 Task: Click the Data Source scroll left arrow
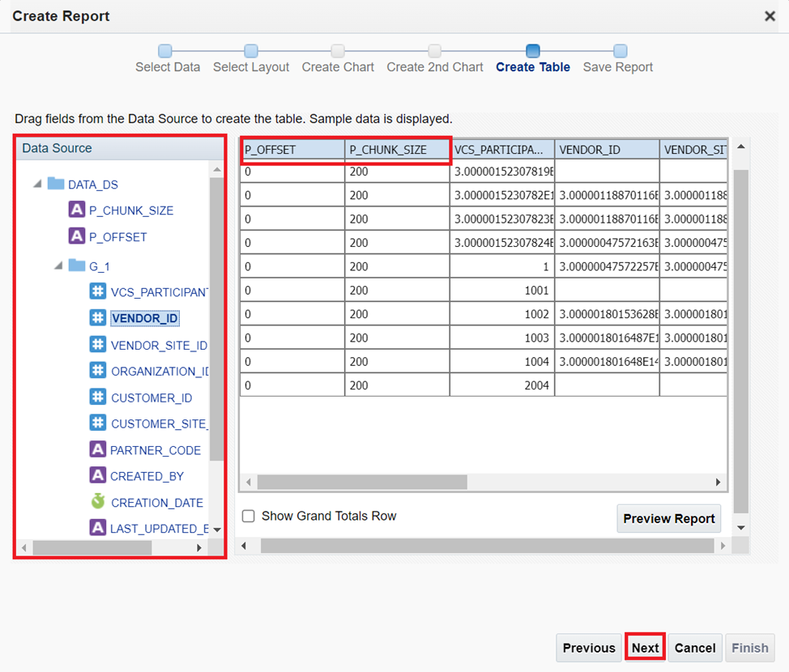pyautogui.click(x=23, y=548)
